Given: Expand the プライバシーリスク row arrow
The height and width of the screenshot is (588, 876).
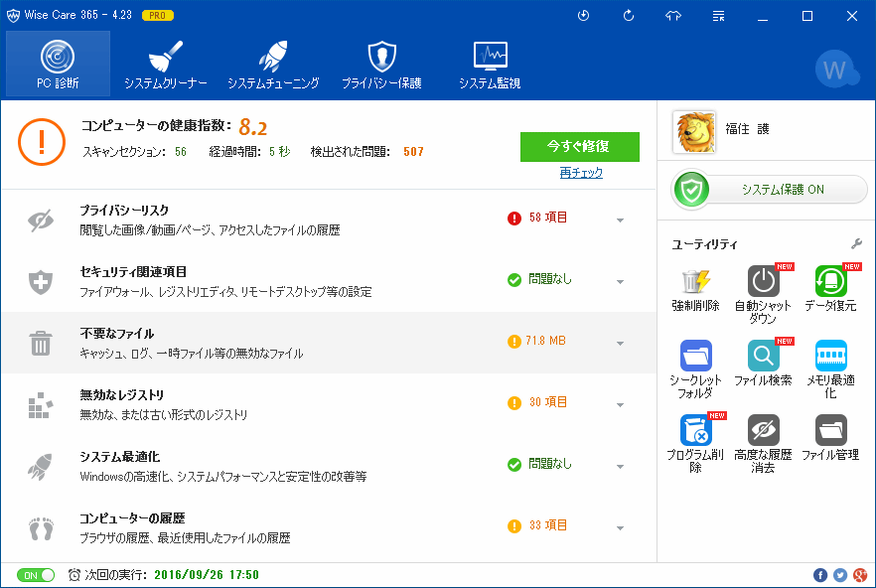Looking at the screenshot, I should coord(620,220).
